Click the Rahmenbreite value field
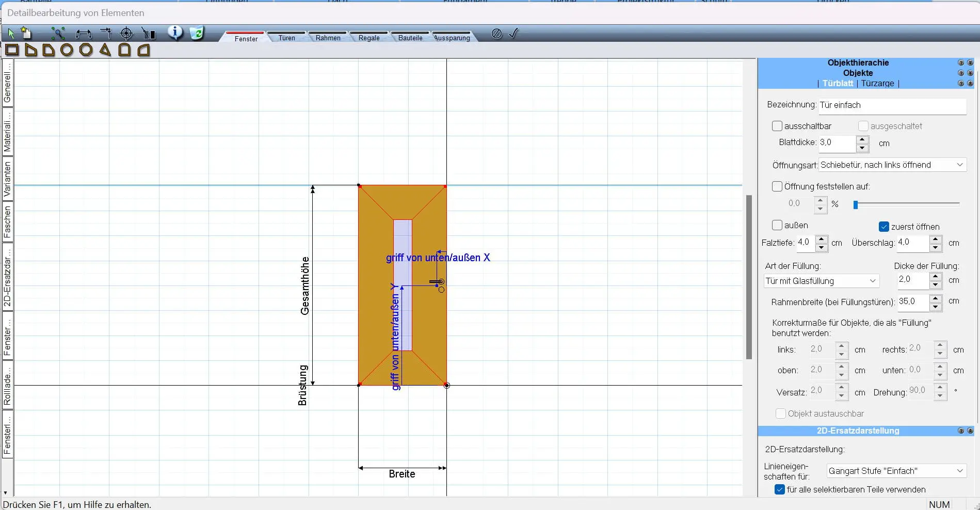980x510 pixels. pyautogui.click(x=913, y=302)
